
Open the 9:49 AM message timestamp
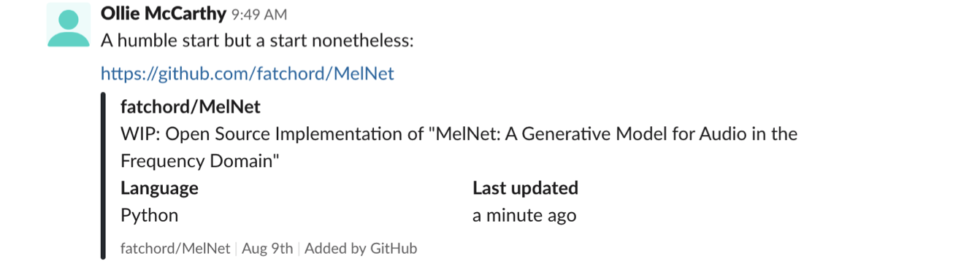coord(259,15)
